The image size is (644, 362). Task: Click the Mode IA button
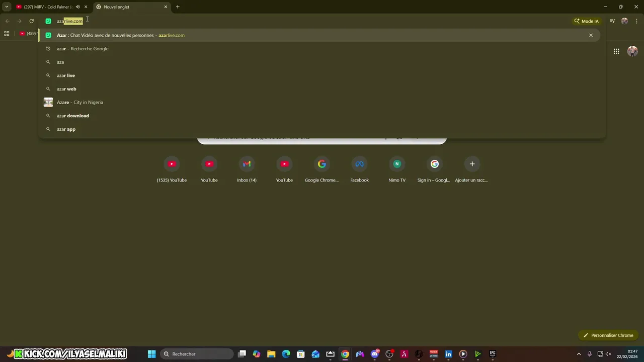(x=587, y=21)
